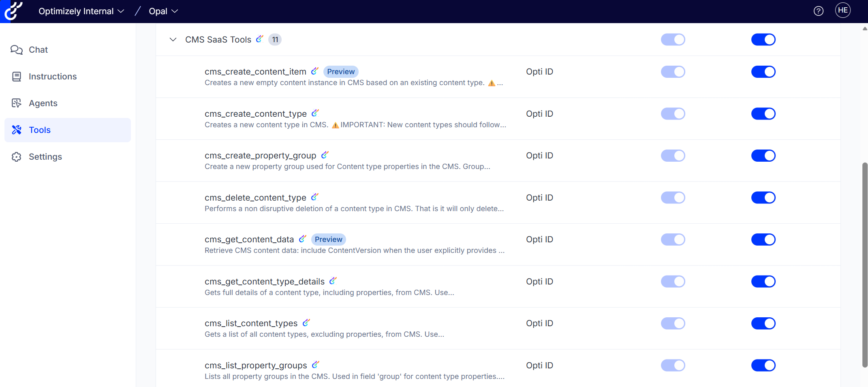Click the Opal icon beside cms_create_content_type
868x387 pixels.
pyautogui.click(x=315, y=113)
